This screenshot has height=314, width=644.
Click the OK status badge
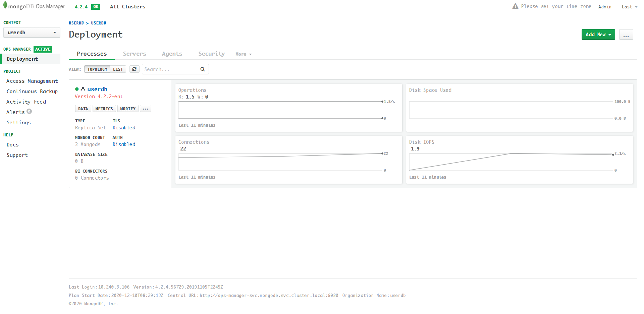tap(96, 7)
